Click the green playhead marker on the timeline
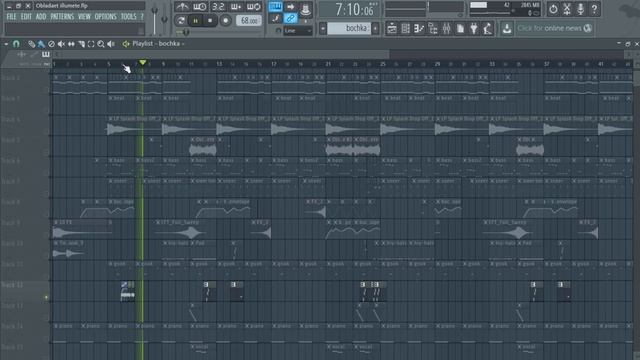 pyautogui.click(x=142, y=63)
